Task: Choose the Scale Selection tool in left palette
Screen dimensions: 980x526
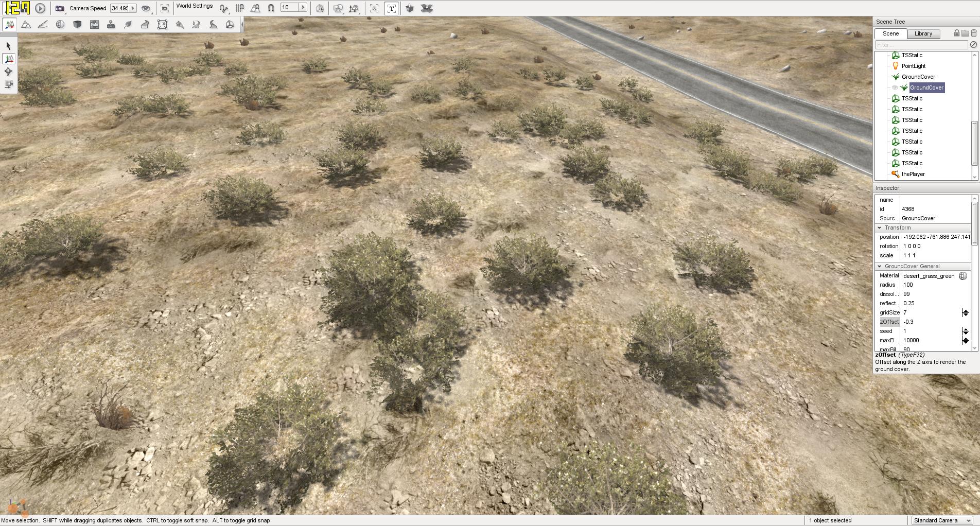Action: (9, 84)
